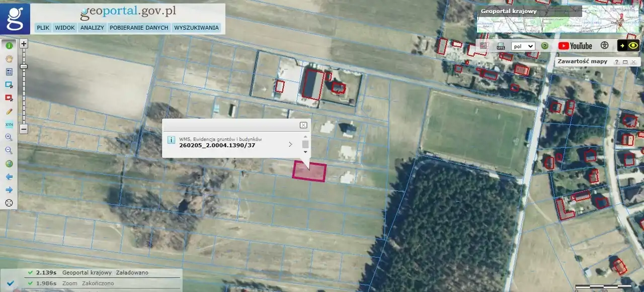
Task: Open the pol language dropdown
Action: [x=523, y=46]
